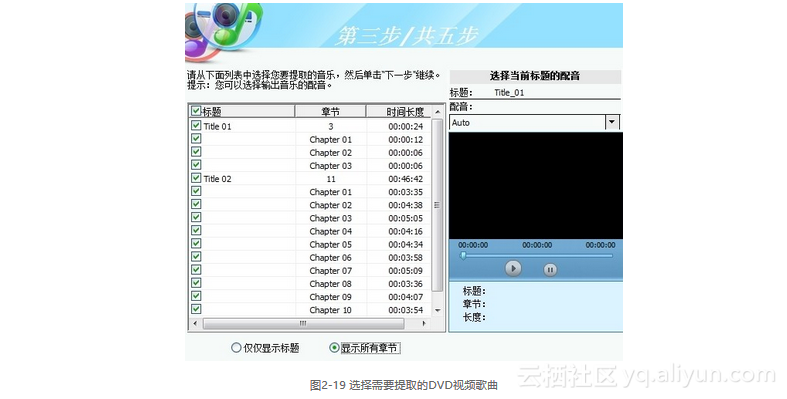Click the play button under the preview

point(512,269)
